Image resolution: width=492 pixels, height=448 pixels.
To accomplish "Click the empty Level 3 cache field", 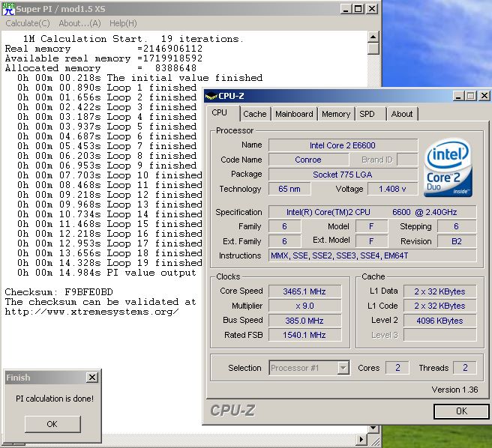I will coord(440,335).
